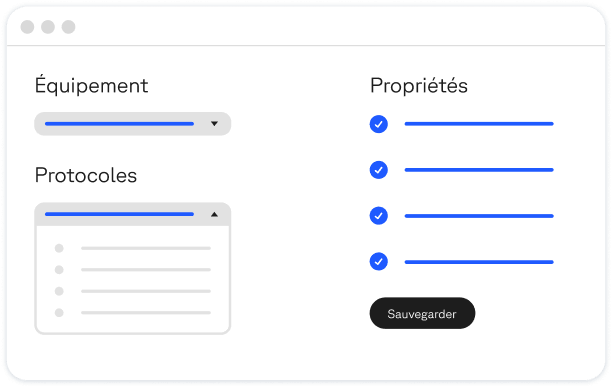Click the last Propriétés blue line label

pos(479,262)
